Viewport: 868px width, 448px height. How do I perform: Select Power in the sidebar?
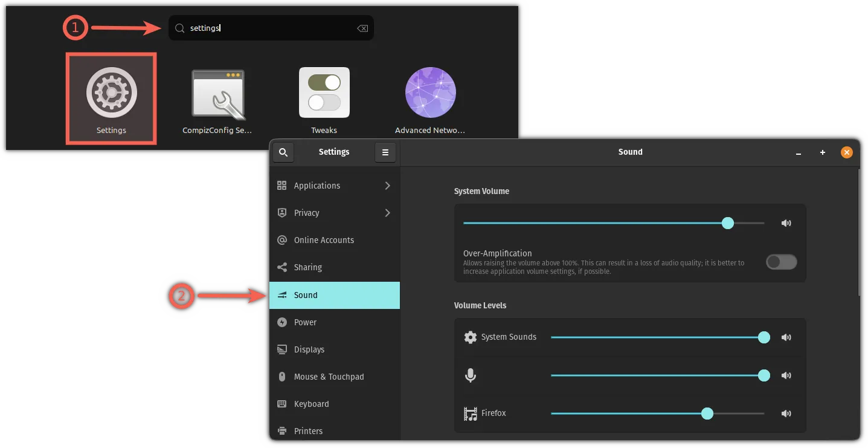(x=305, y=322)
